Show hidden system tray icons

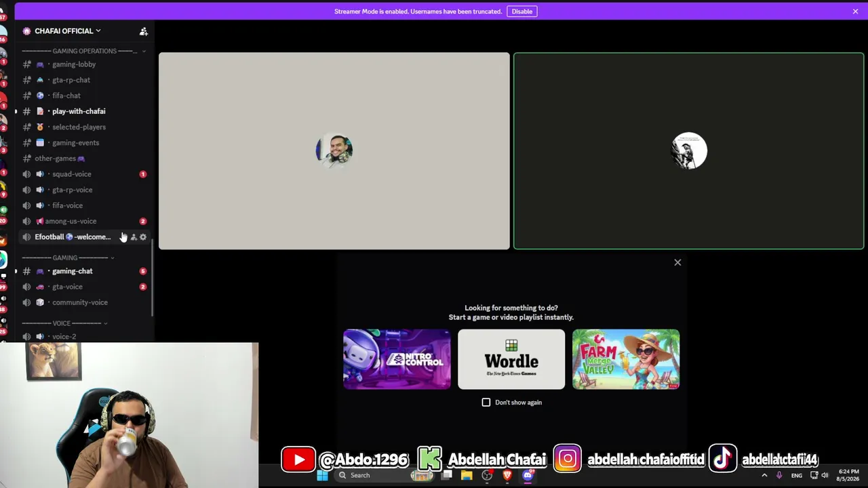tap(764, 475)
